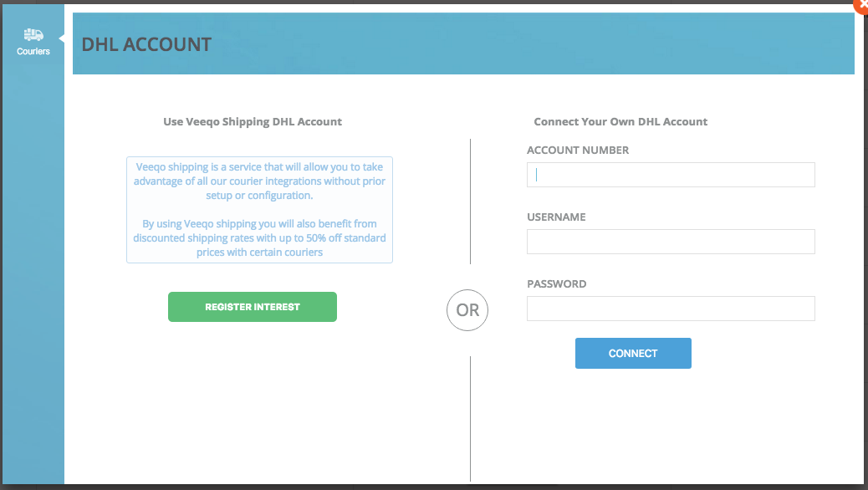The height and width of the screenshot is (490, 868).
Task: Click the OR circle divider
Action: [x=467, y=310]
